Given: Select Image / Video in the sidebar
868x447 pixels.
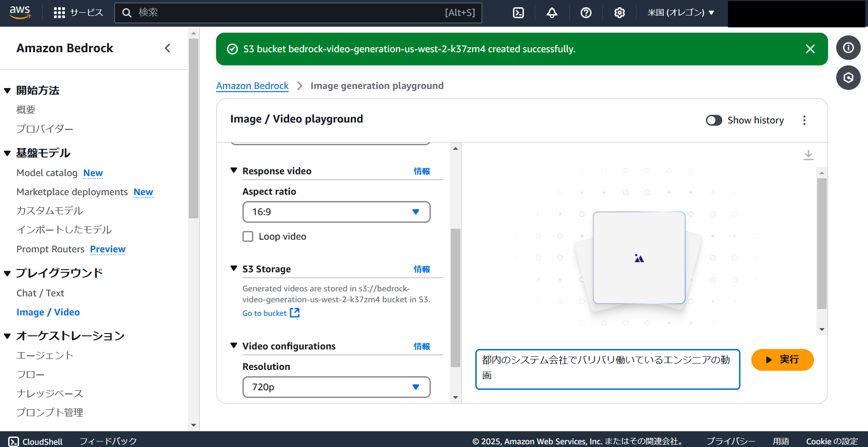Looking at the screenshot, I should tap(48, 312).
